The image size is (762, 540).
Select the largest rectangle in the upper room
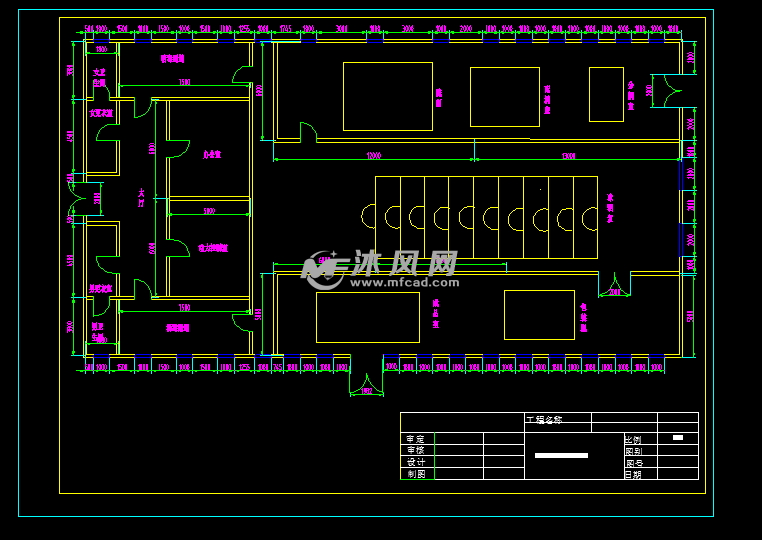pyautogui.click(x=388, y=96)
